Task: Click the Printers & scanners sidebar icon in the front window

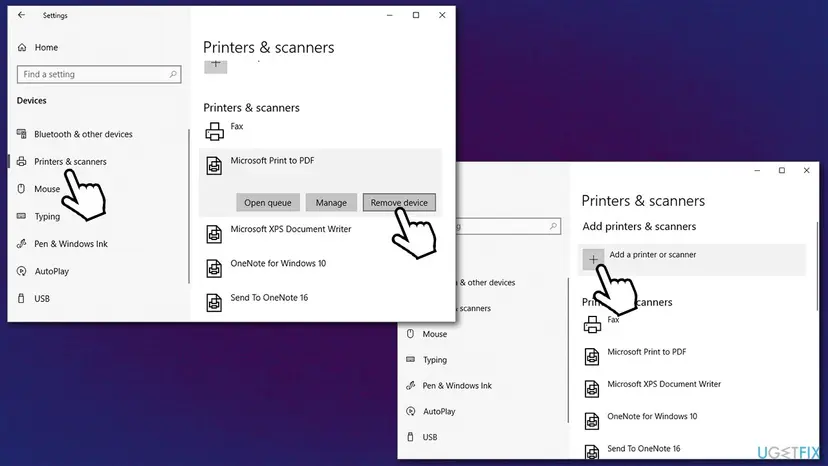Action: coord(22,161)
